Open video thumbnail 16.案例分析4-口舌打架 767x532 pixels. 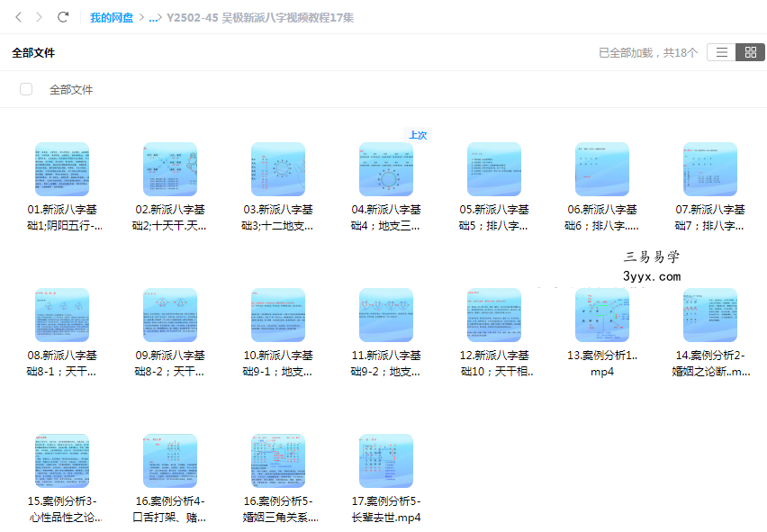pyautogui.click(x=170, y=461)
